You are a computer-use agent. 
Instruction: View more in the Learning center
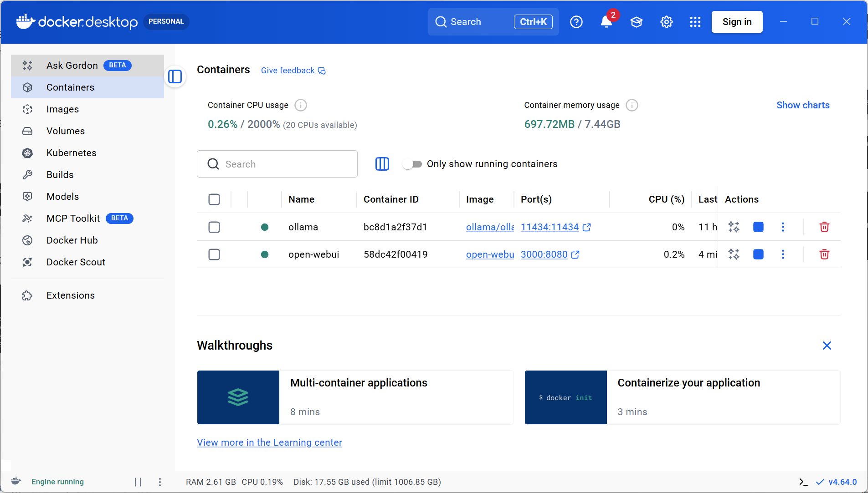269,442
